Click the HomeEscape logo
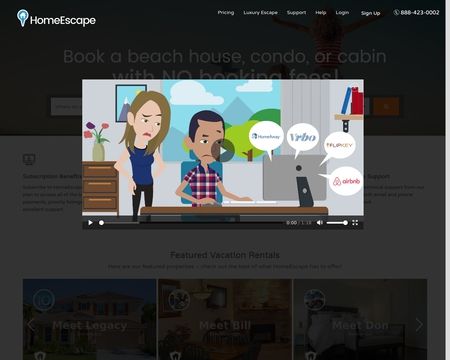This screenshot has height=360, width=450. click(x=56, y=18)
